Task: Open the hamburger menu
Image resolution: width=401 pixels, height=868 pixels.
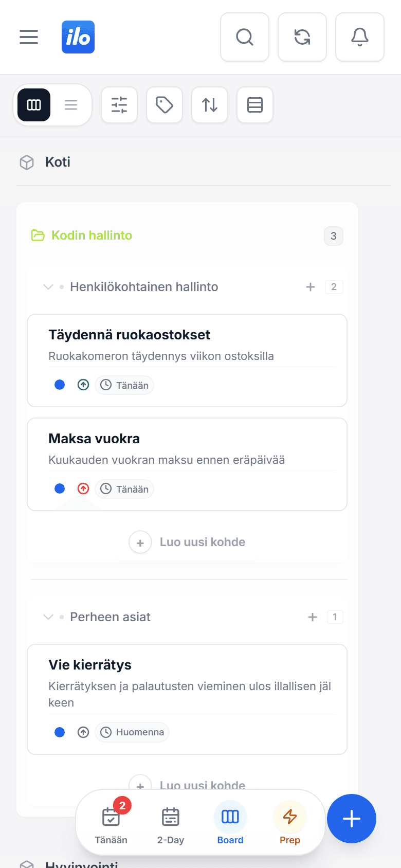Action: point(29,37)
